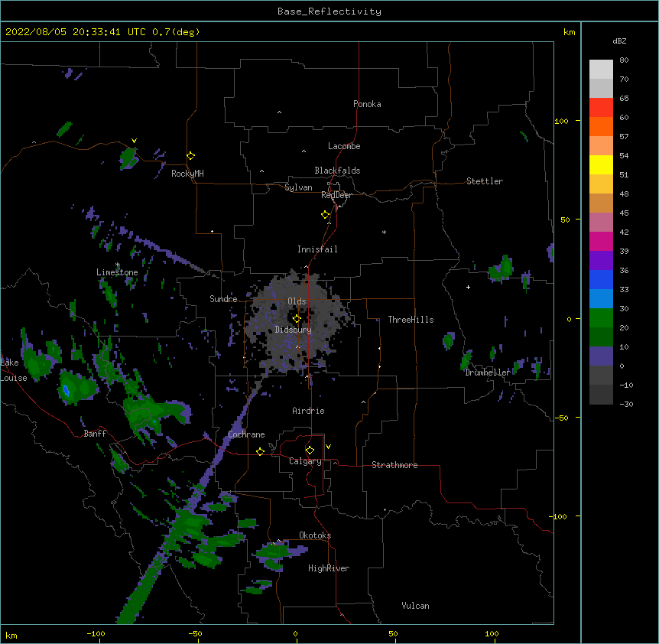659x644 pixels.
Task: Click the asterisk marker east of Innisfail
Action: click(x=384, y=232)
